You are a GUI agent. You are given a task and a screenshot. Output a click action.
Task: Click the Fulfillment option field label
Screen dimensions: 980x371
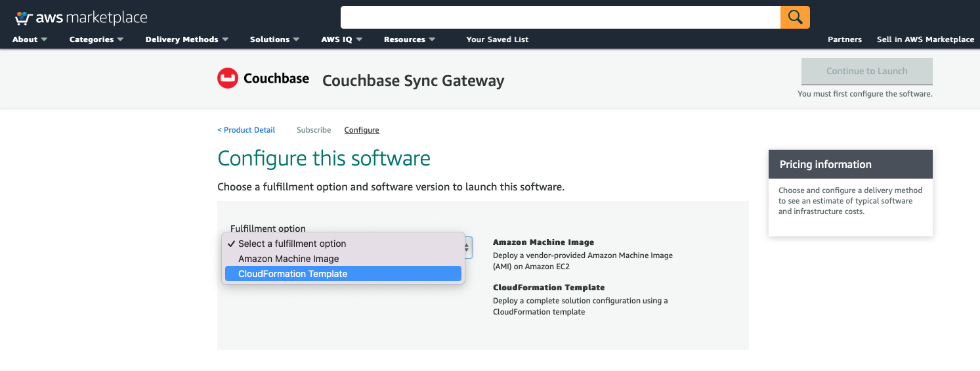pyautogui.click(x=268, y=229)
